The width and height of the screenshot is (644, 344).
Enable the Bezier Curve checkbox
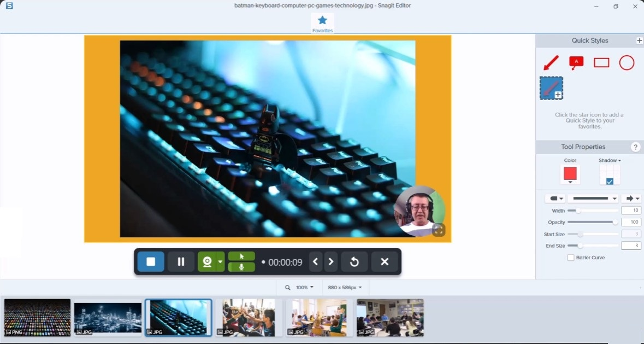[x=570, y=258]
